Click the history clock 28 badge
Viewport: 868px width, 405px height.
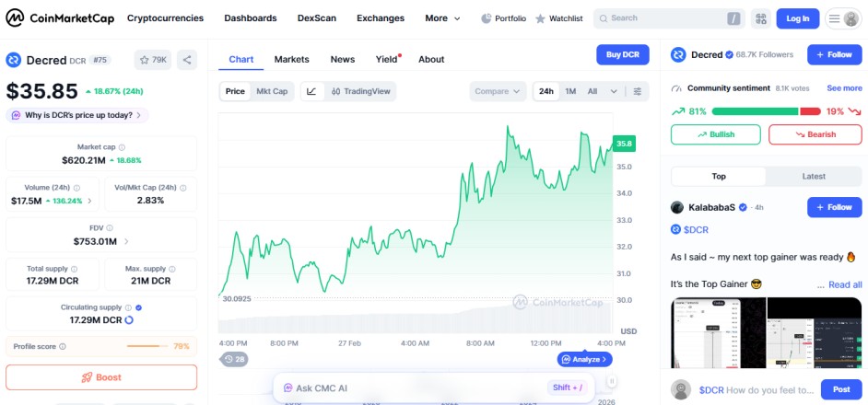click(234, 360)
